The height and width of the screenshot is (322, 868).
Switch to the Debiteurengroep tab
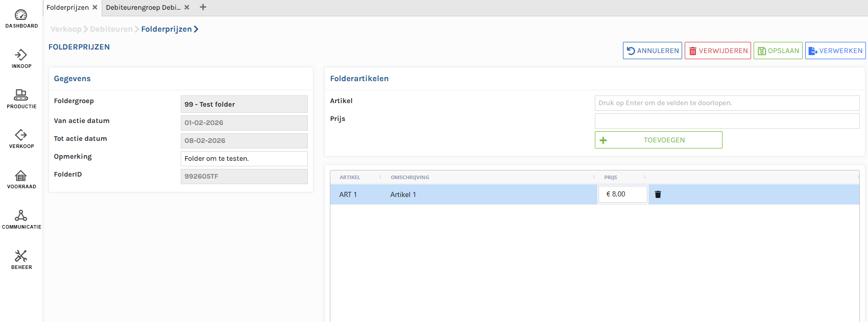tap(143, 7)
